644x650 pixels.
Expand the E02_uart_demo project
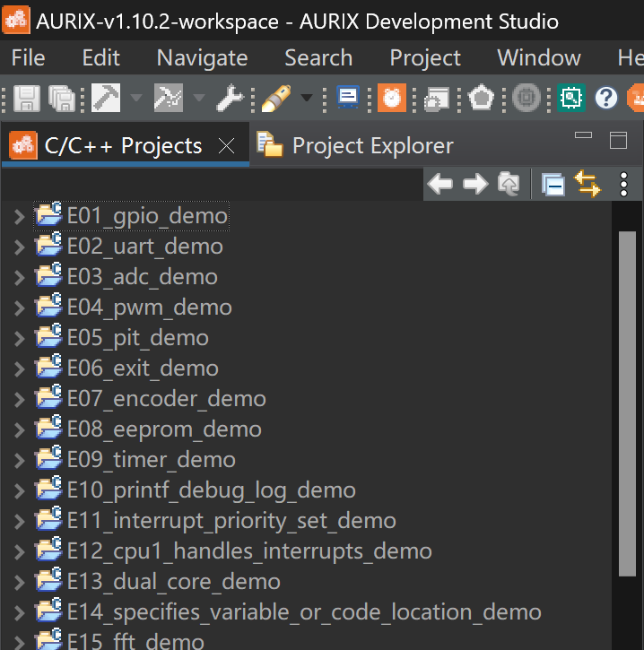click(19, 247)
